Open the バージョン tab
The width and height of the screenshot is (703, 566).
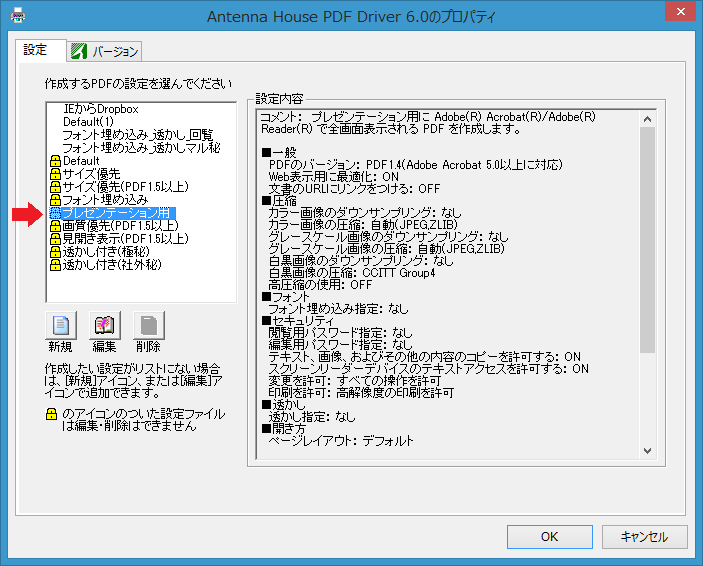[105, 51]
